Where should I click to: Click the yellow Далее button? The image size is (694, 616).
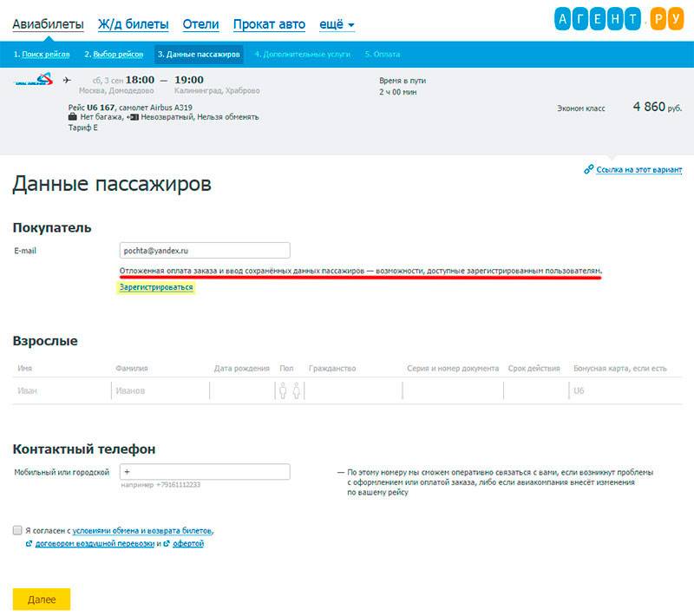click(42, 600)
